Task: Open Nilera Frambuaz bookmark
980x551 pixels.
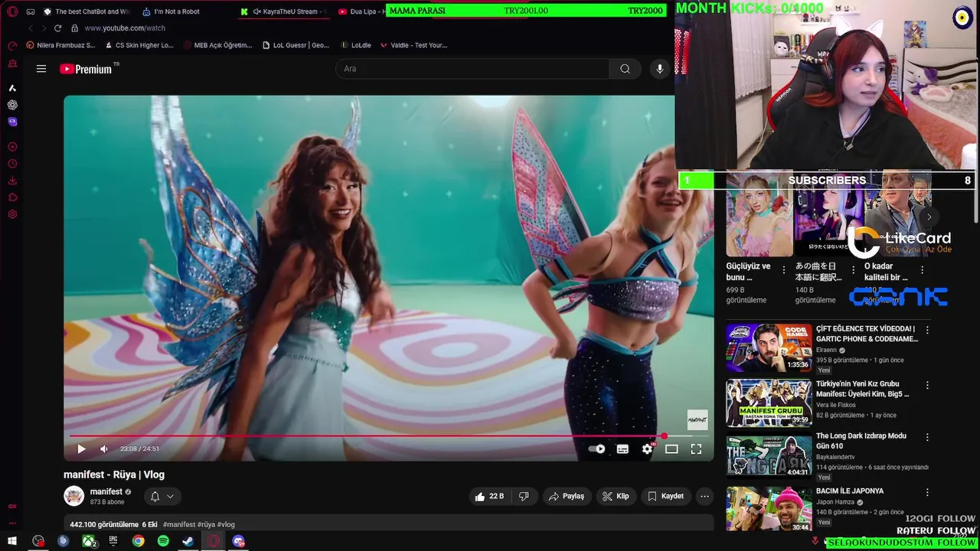Action: pos(60,45)
